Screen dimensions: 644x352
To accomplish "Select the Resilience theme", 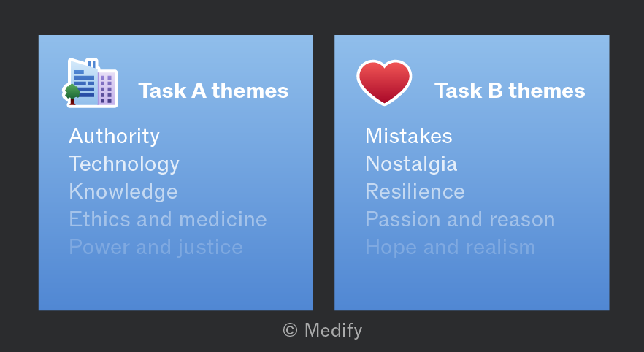I will (415, 191).
